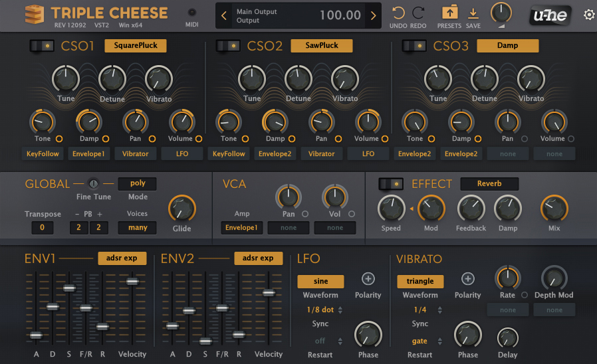The image size is (597, 364).
Task: Click the Fine Tune knob
Action: tap(93, 184)
